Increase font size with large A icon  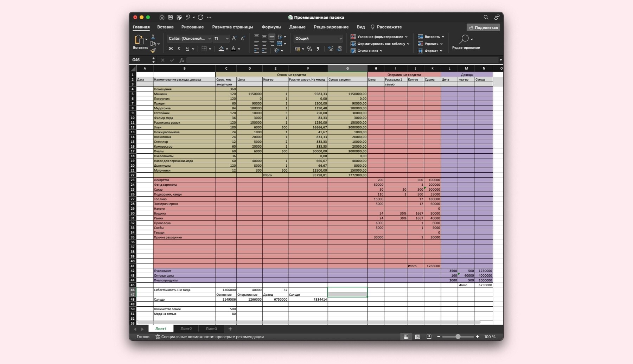click(234, 38)
